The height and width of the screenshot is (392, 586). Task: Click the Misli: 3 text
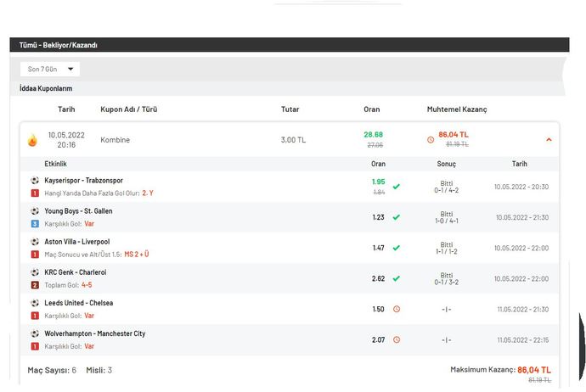(x=99, y=370)
